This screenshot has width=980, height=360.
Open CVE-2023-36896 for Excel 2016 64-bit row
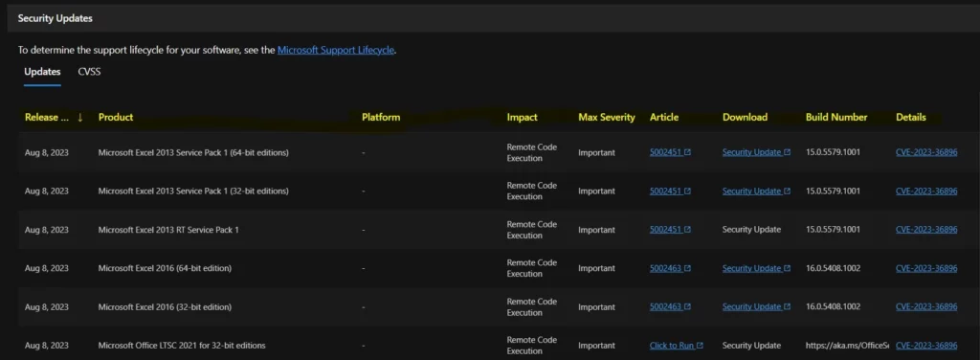coord(926,268)
